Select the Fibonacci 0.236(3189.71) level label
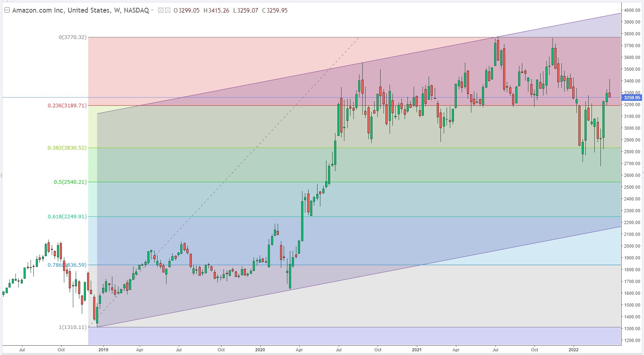Image resolution: width=644 pixels, height=355 pixels. (x=67, y=105)
